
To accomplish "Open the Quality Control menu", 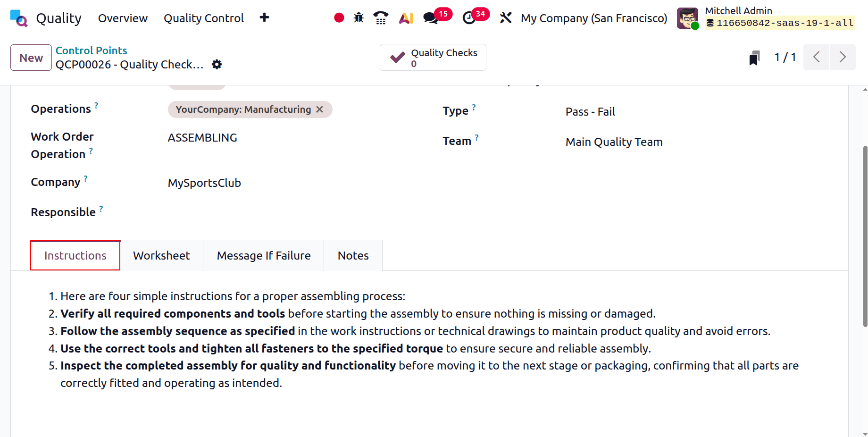I will pos(204,18).
